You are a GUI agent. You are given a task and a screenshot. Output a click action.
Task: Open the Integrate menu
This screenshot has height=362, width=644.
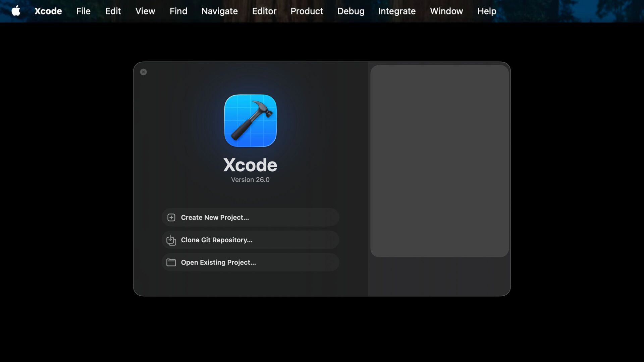click(x=397, y=11)
